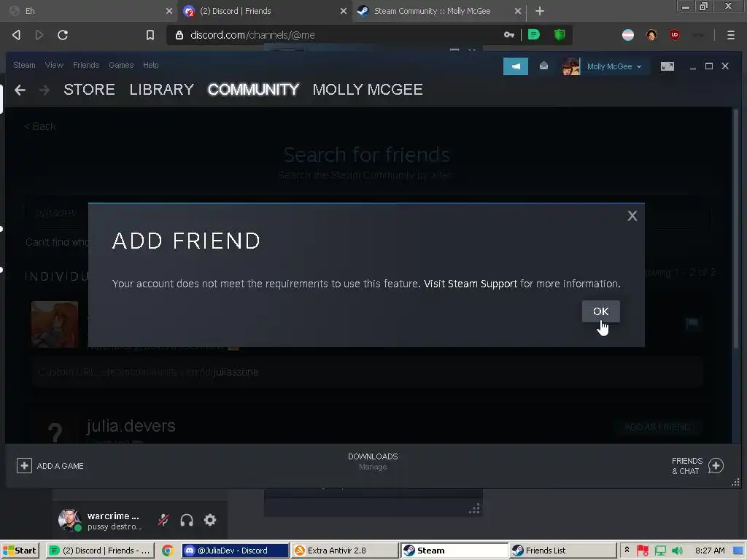This screenshot has height=560, width=747.
Task: Switch to Extra Antivir 2.8 taskbar item
Action: (344, 551)
